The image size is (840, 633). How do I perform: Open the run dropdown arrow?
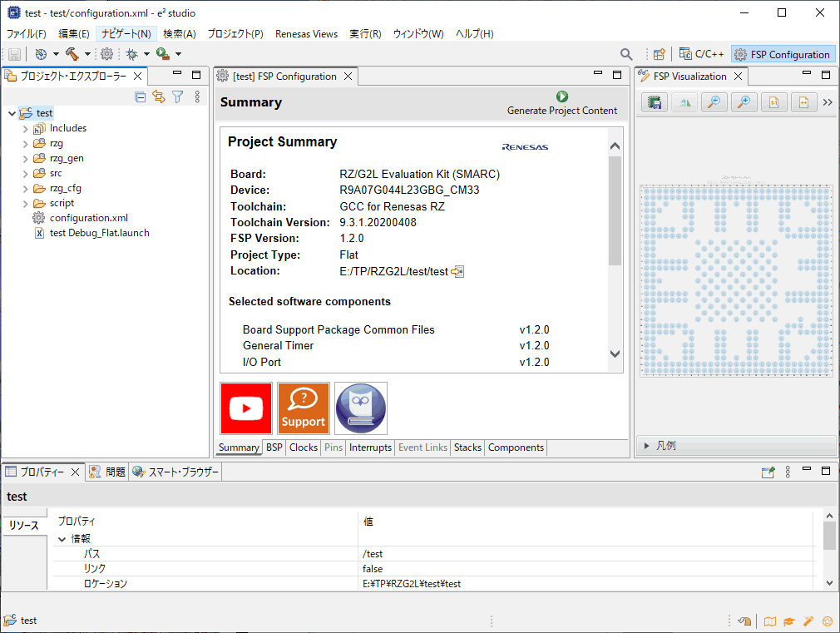click(178, 53)
